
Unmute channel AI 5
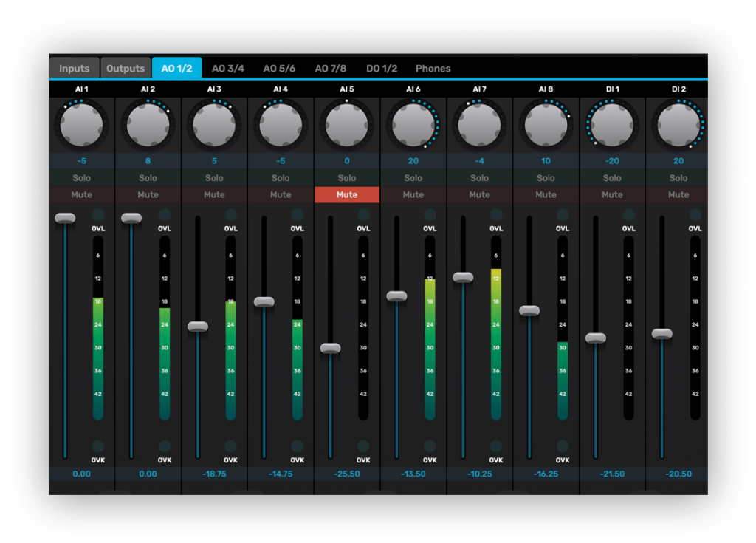347,195
